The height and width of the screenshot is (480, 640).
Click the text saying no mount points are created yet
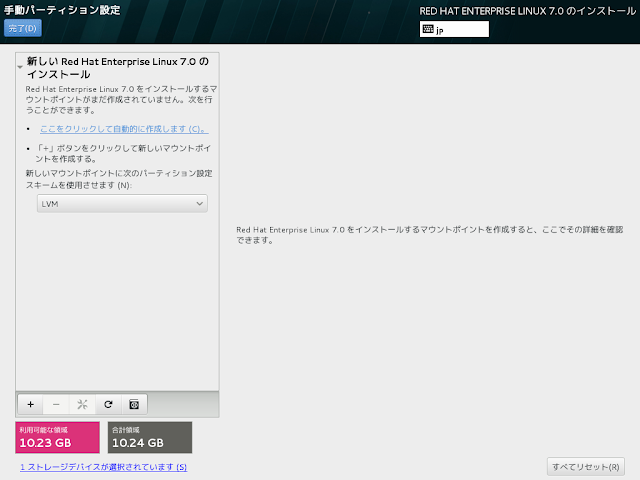pos(121,99)
